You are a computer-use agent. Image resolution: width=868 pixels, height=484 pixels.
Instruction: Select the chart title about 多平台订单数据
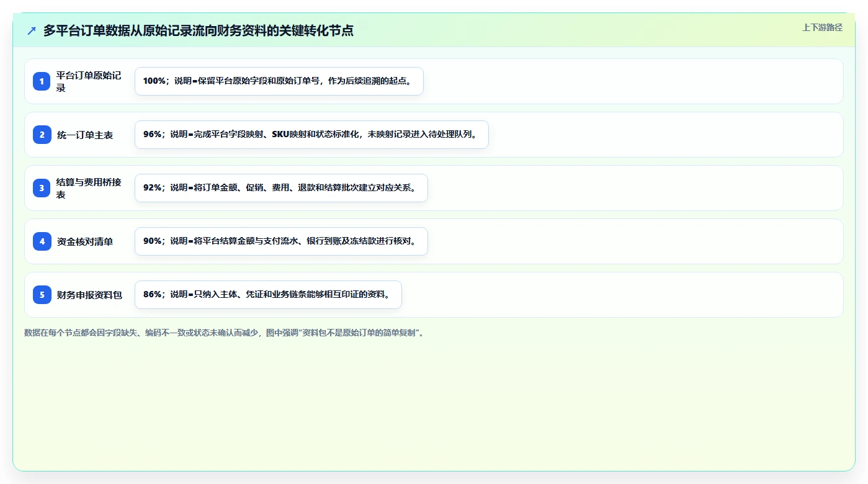(199, 30)
